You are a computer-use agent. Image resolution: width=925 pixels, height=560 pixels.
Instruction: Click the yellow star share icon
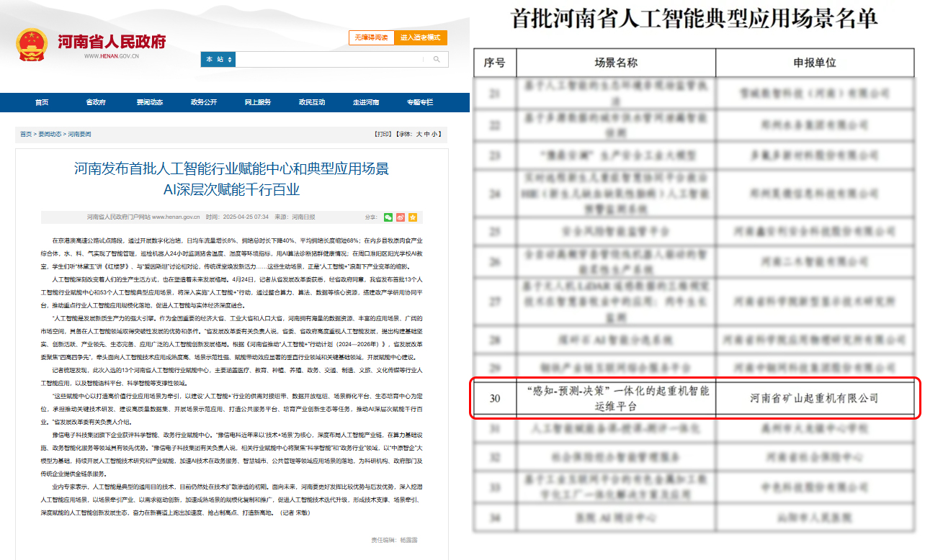[414, 217]
